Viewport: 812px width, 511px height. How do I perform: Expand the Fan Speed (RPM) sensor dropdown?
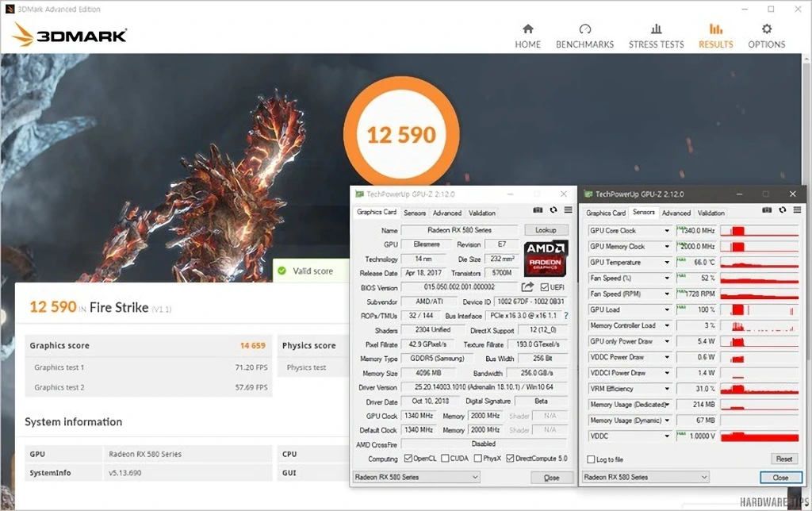pyautogui.click(x=666, y=294)
